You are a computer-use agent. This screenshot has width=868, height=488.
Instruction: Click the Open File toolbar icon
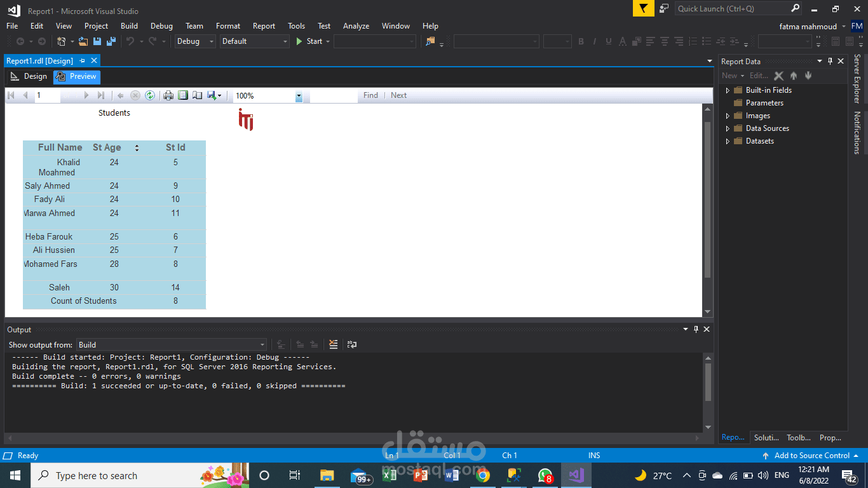pyautogui.click(x=83, y=41)
